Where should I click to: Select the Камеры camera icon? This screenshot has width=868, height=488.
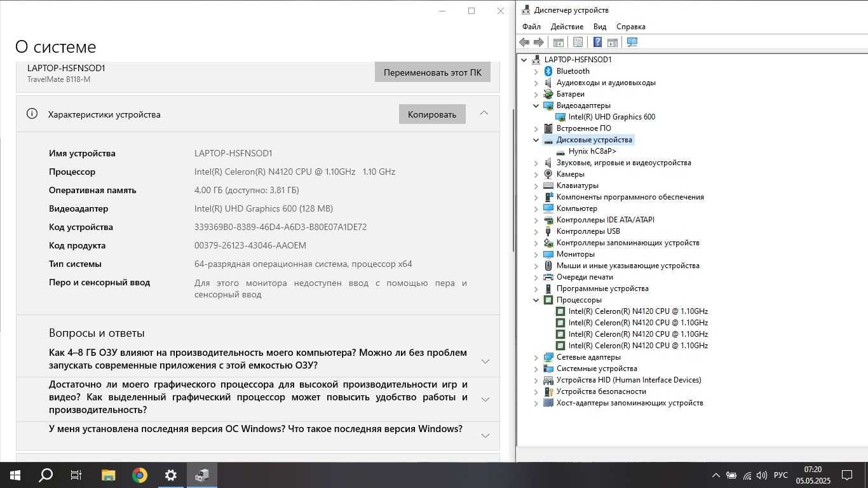548,174
